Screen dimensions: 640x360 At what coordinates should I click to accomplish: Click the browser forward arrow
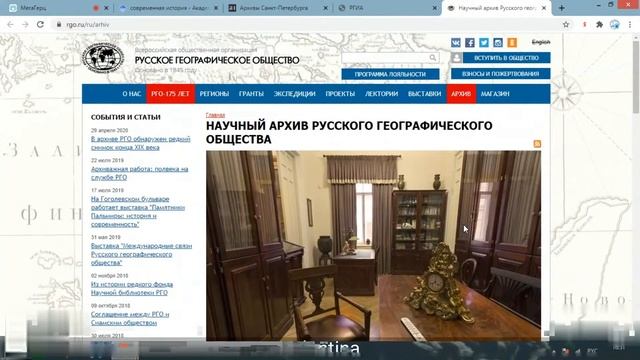[25, 24]
